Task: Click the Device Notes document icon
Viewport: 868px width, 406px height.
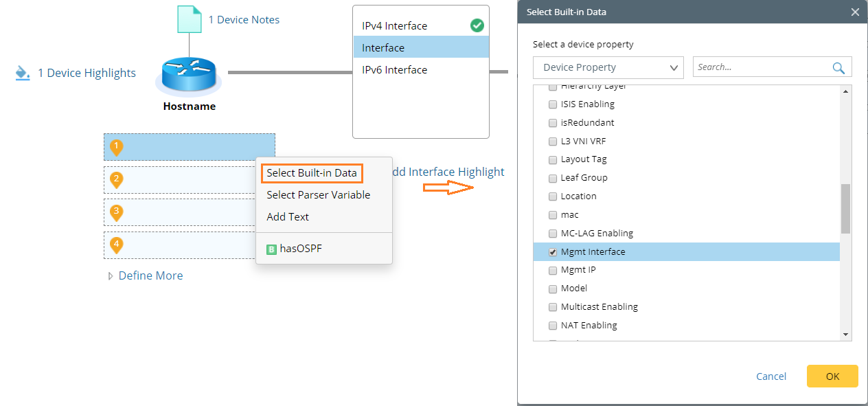Action: (190, 20)
